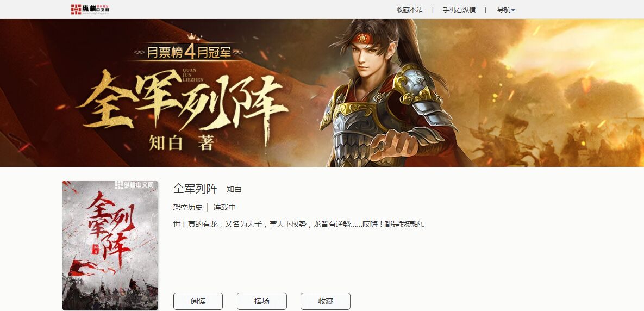The width and height of the screenshot is (644, 311).
Task: Click the 捧场 button
Action: (261, 301)
